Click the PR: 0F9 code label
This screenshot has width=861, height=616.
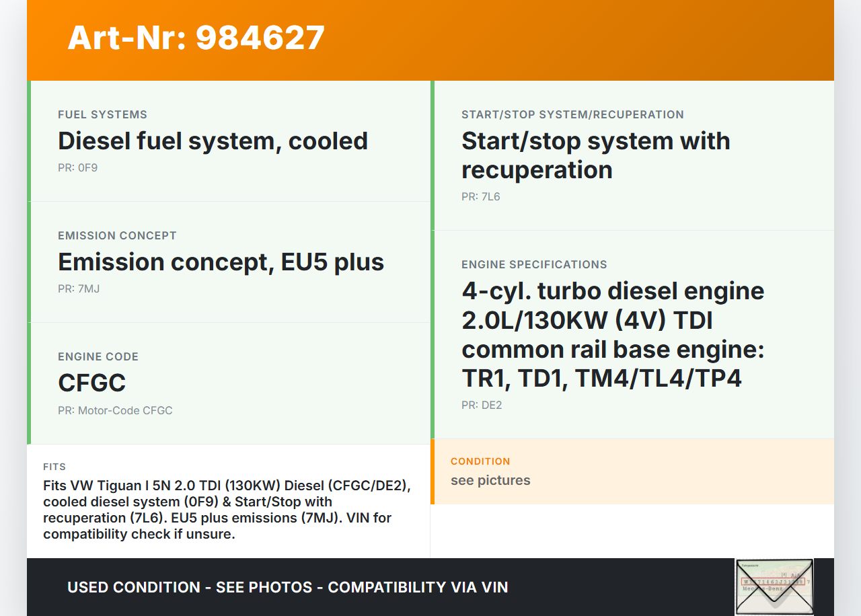click(x=77, y=168)
